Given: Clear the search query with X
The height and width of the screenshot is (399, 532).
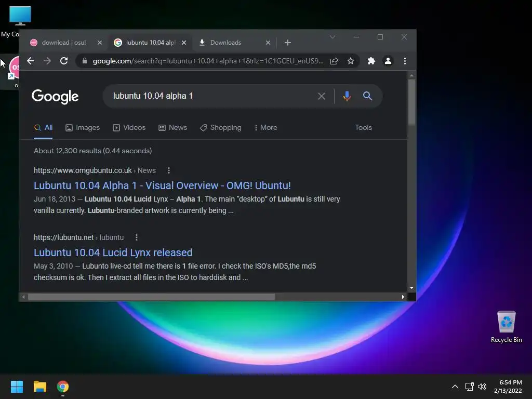Looking at the screenshot, I should point(321,96).
